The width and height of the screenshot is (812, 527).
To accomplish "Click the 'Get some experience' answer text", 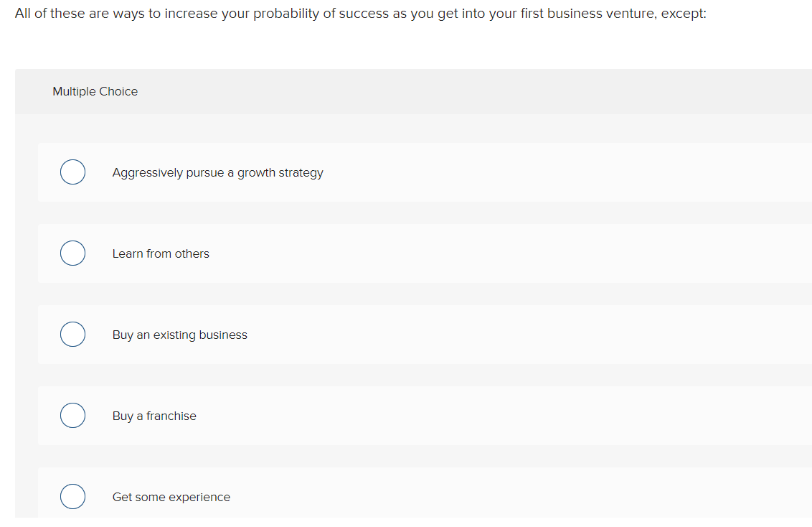I will click(x=171, y=497).
